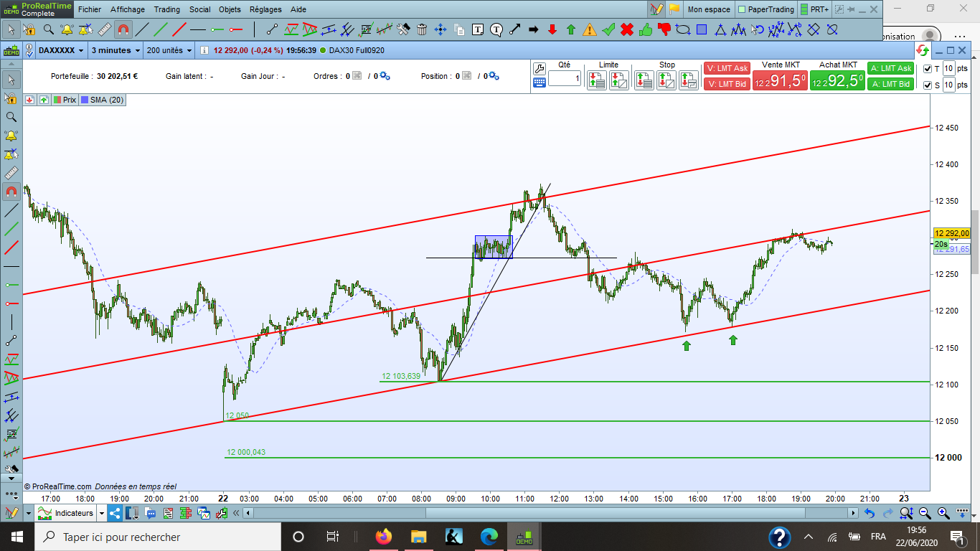980x551 pixels.
Task: Add a yellow warning triangle symbol
Action: click(x=590, y=29)
